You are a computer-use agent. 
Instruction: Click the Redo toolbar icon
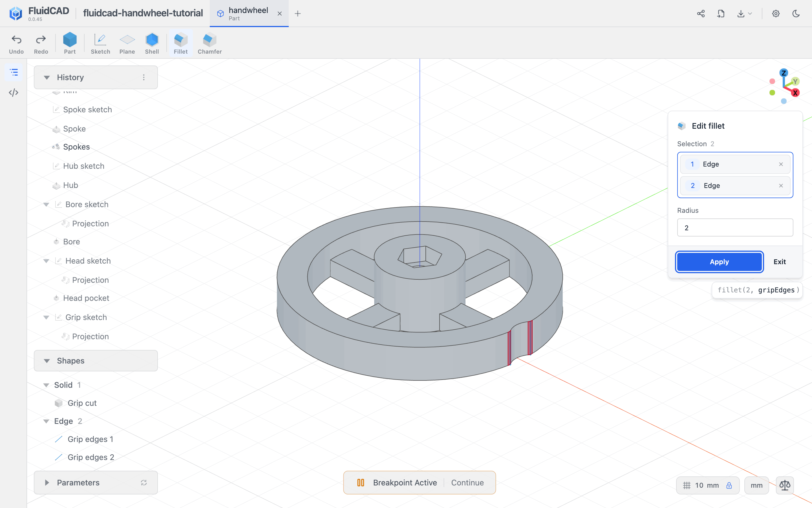[x=41, y=44]
